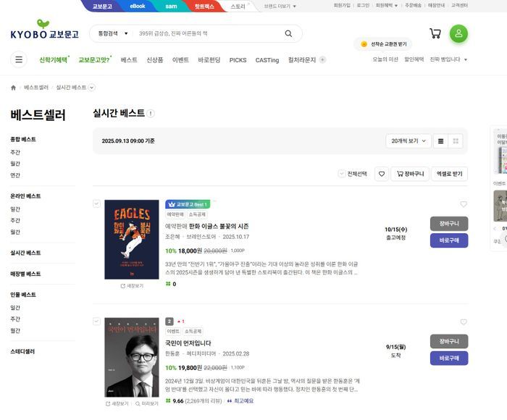Click the search magnifier icon
507x420 pixels.
tap(288, 33)
